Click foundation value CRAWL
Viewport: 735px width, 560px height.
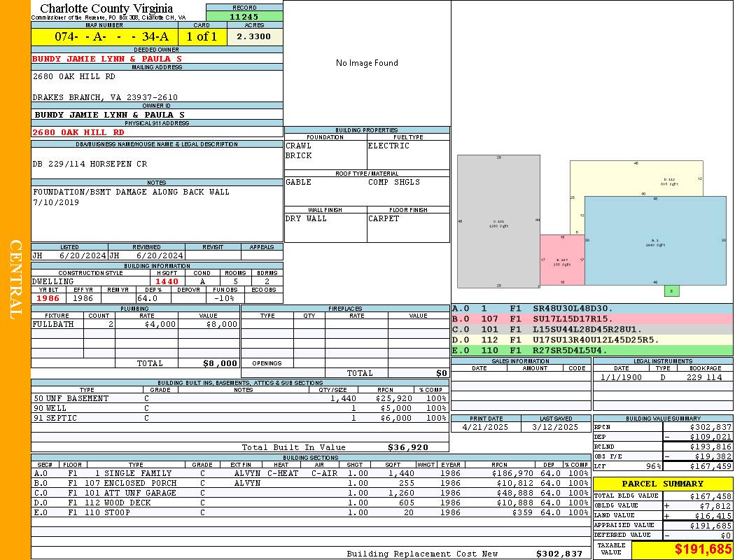(298, 146)
